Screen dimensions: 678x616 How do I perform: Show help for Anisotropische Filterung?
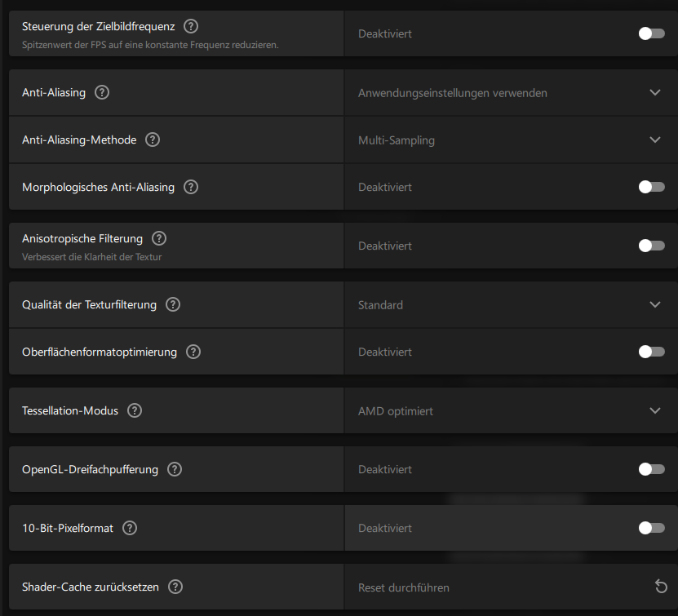pyautogui.click(x=159, y=238)
